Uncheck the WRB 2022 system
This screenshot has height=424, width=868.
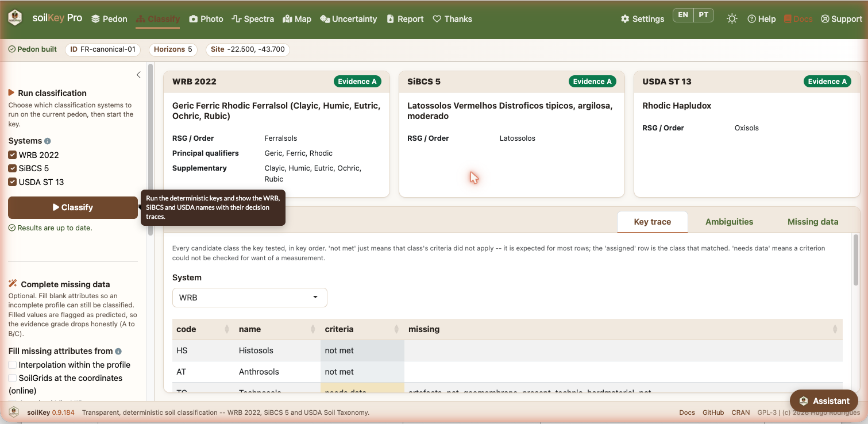(12, 155)
